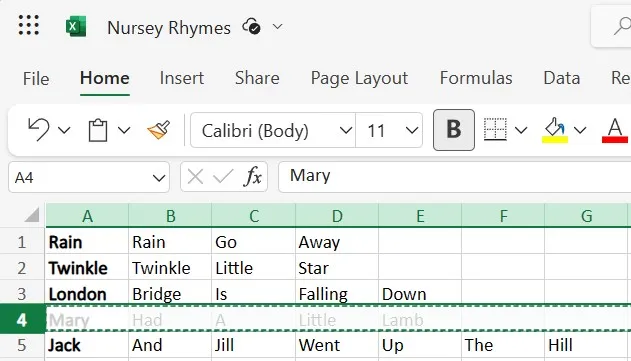
Task: Select the Home tab
Action: [x=105, y=78]
